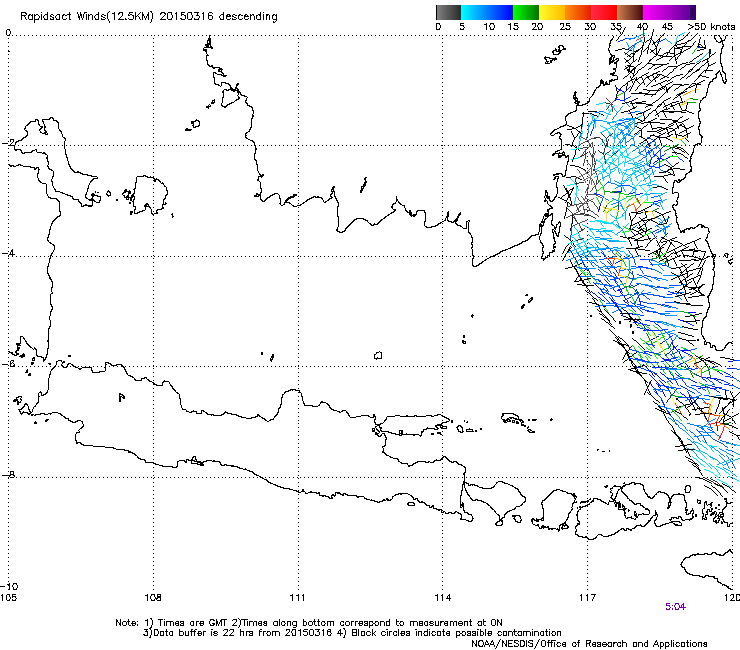Select the gray 0-5 knots legend swatch
Screen dimensions: 740x650
pyautogui.click(x=448, y=12)
